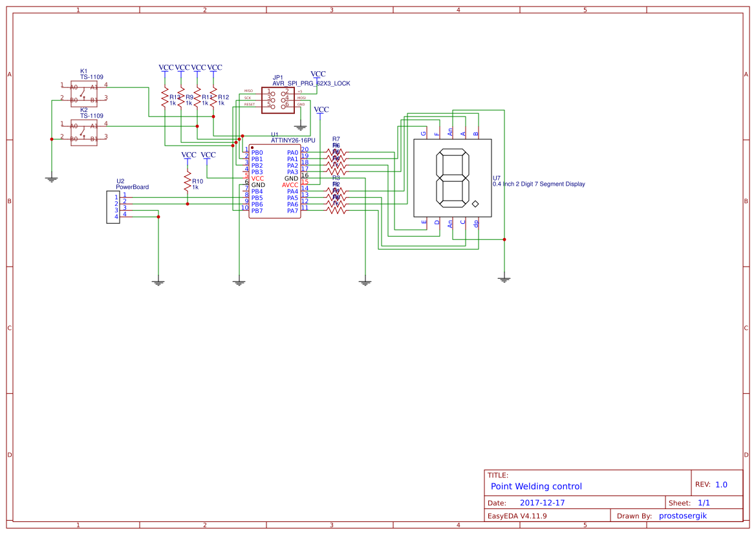Image resolution: width=756 pixels, height=535 pixels.
Task: Click the prostosergik Drawn By name
Action: (682, 516)
